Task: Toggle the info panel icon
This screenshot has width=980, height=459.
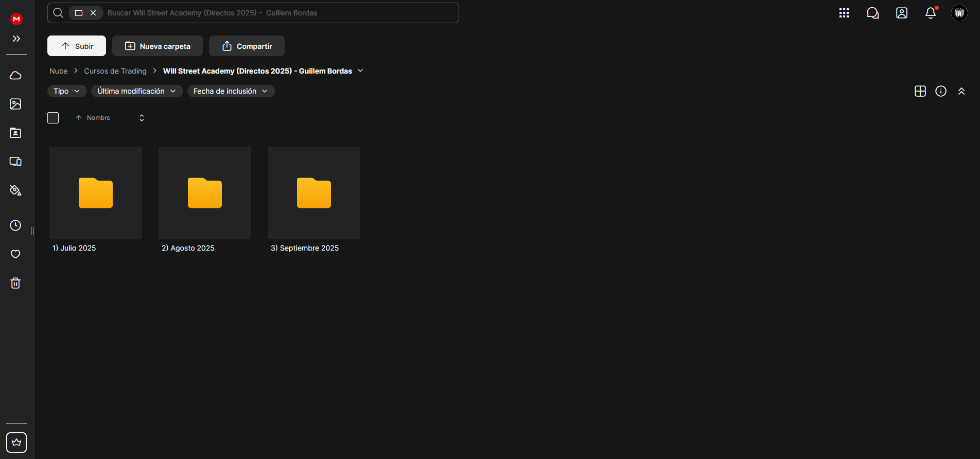Action: [941, 91]
